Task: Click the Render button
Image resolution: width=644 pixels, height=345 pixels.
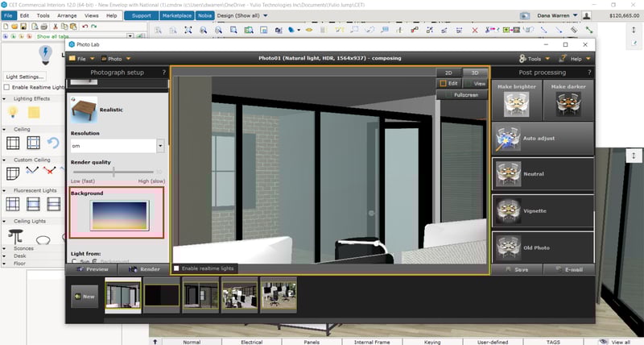Action: 144,269
